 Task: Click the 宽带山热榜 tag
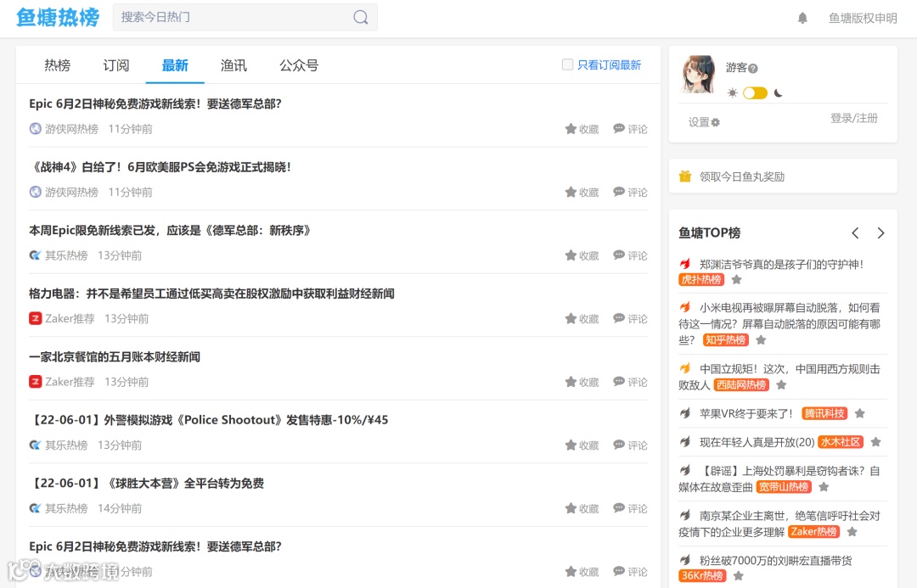(x=784, y=487)
